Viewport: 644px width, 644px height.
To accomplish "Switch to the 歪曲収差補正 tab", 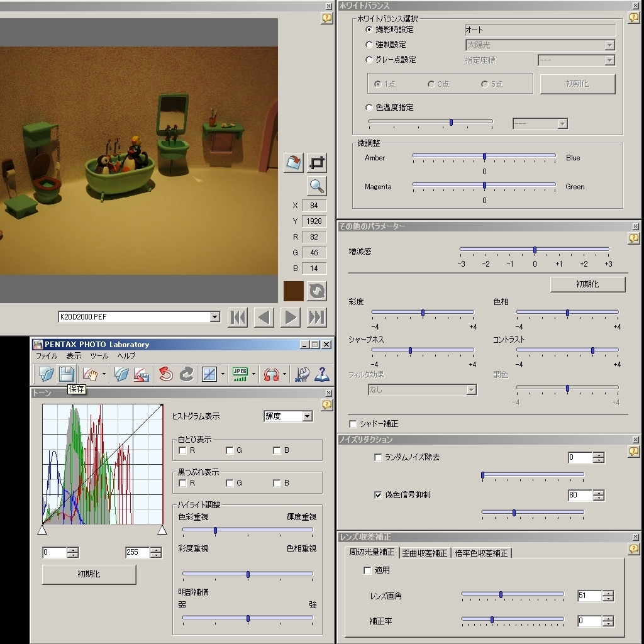I will click(425, 553).
